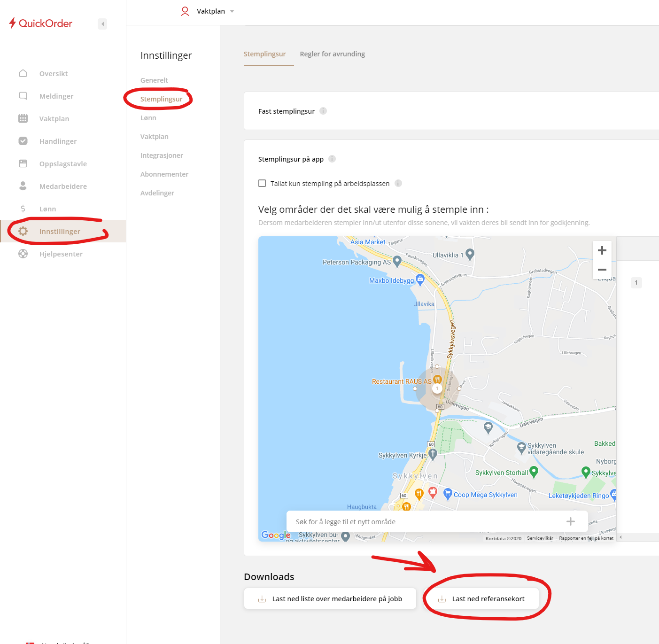Viewport: 659px width, 644px height.
Task: Expand the Vaktplan user dropdown at top
Action: (x=232, y=11)
